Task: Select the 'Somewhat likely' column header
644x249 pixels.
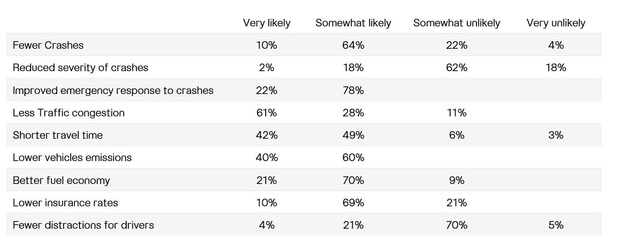Action: point(353,23)
